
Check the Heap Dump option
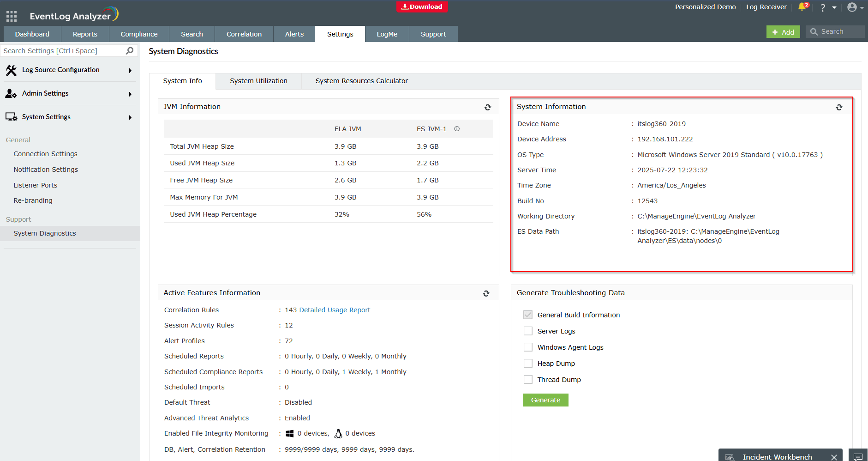[x=528, y=364]
